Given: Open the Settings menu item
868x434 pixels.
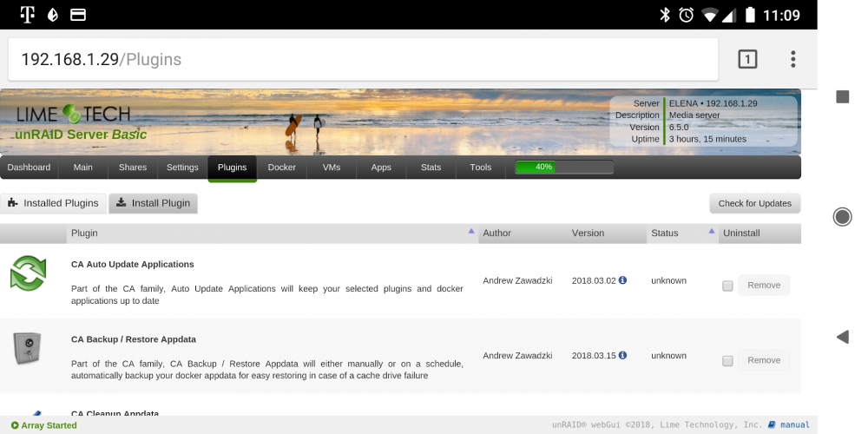Looking at the screenshot, I should [x=182, y=168].
